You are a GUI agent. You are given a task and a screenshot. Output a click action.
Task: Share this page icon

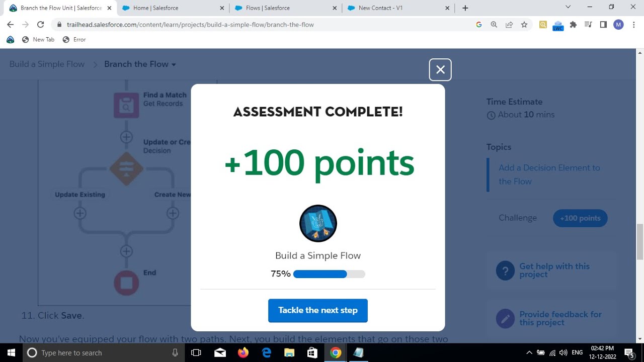coord(509,25)
